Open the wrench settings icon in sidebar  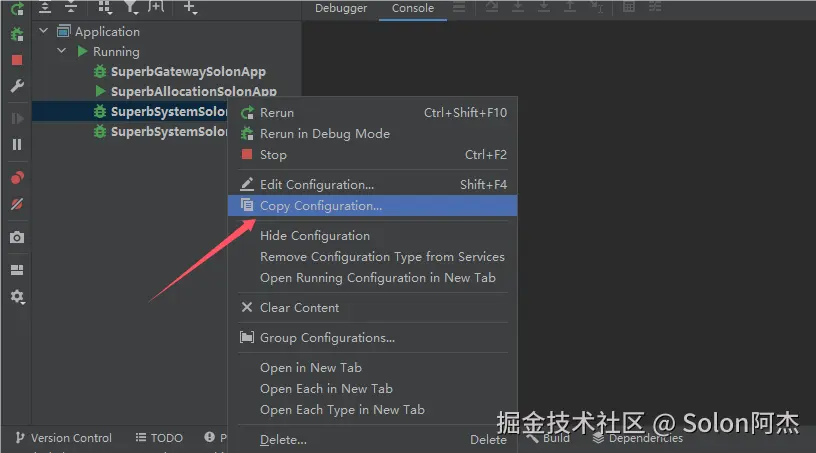(17, 86)
